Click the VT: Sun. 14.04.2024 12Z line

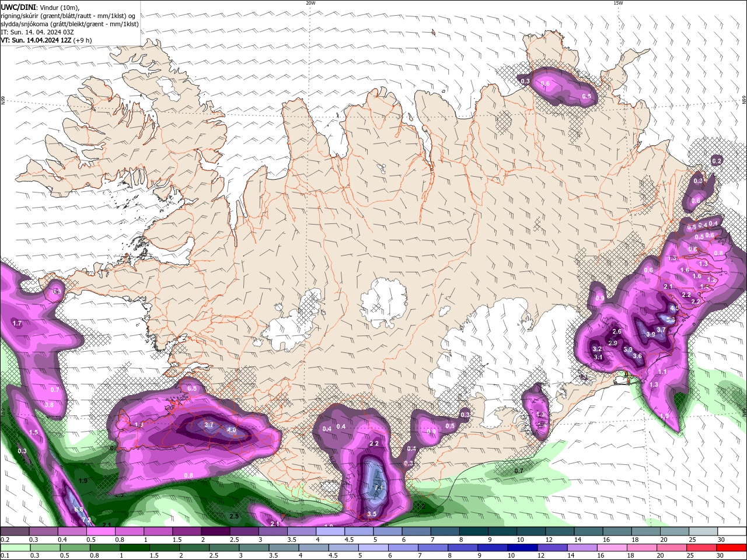coord(36,40)
